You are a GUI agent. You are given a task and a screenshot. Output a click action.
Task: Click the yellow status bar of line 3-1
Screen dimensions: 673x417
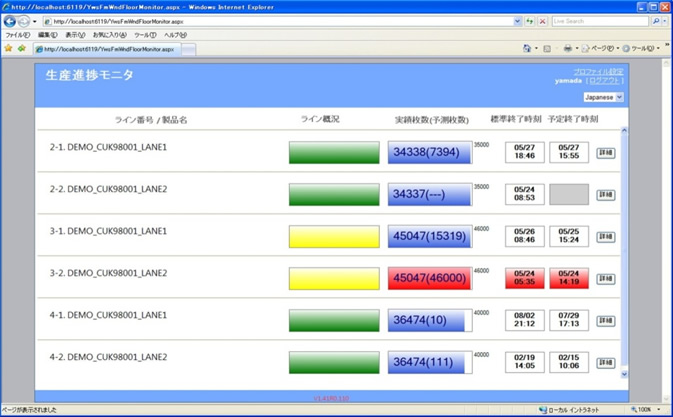coord(334,236)
